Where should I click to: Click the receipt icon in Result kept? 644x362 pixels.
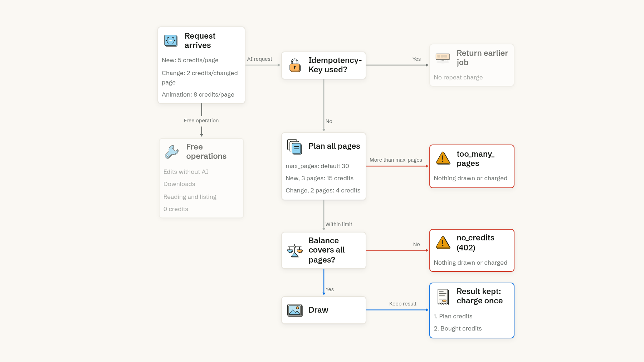pyautogui.click(x=443, y=297)
